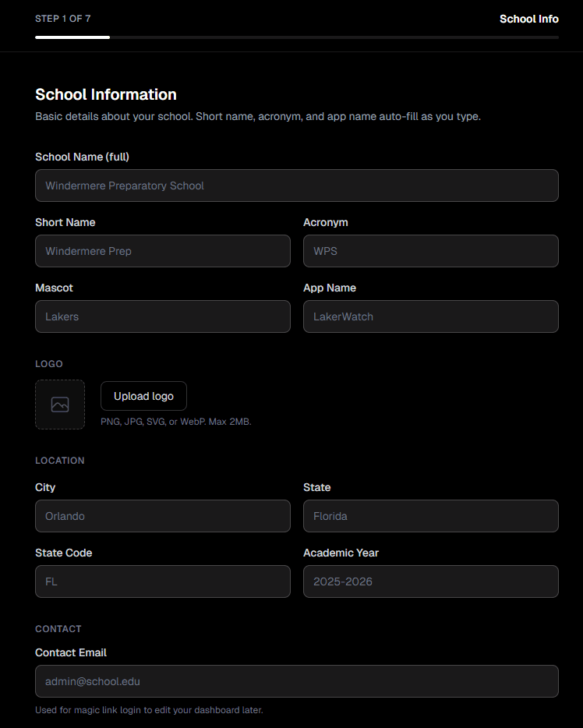Image resolution: width=583 pixels, height=728 pixels.
Task: Click the LOCATION section heading
Action: point(60,460)
